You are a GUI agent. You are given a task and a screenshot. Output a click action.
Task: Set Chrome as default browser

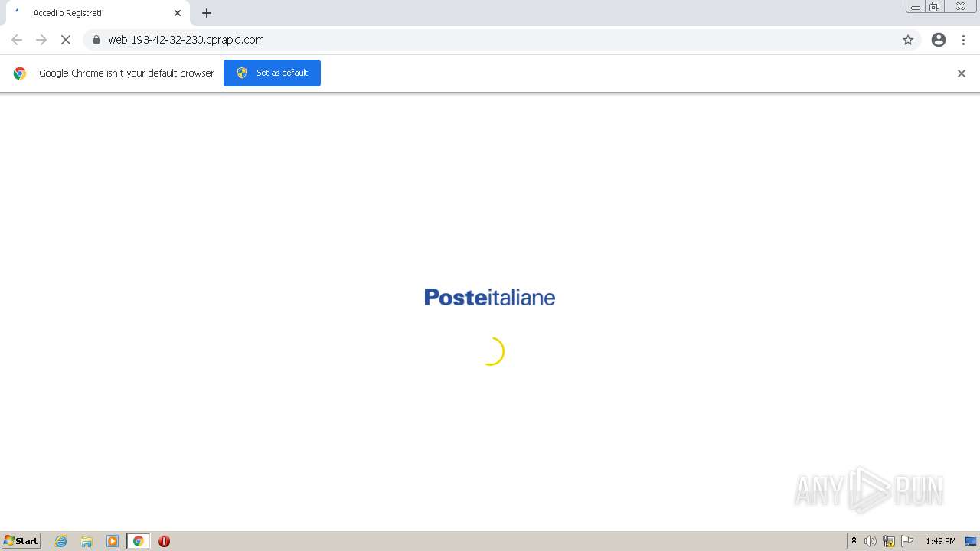(272, 73)
